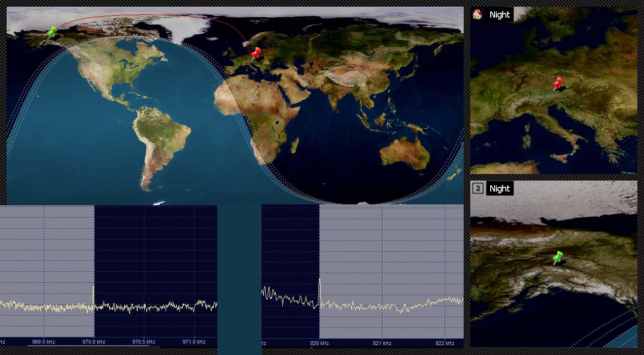644x355 pixels.
Task: Click the 822 kHz frequency label
Action: click(445, 343)
